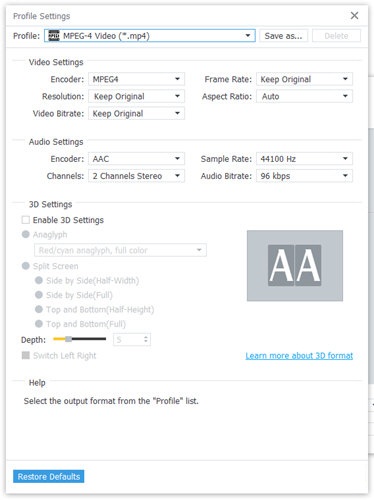The image size is (374, 500).
Task: Open the audio Encoder AAC dropdown
Action: tap(136, 159)
